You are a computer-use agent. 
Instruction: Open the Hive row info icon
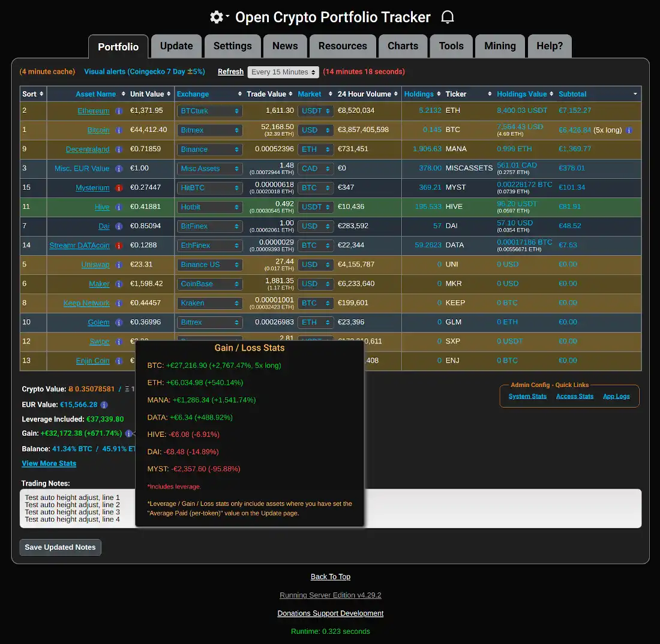119,207
